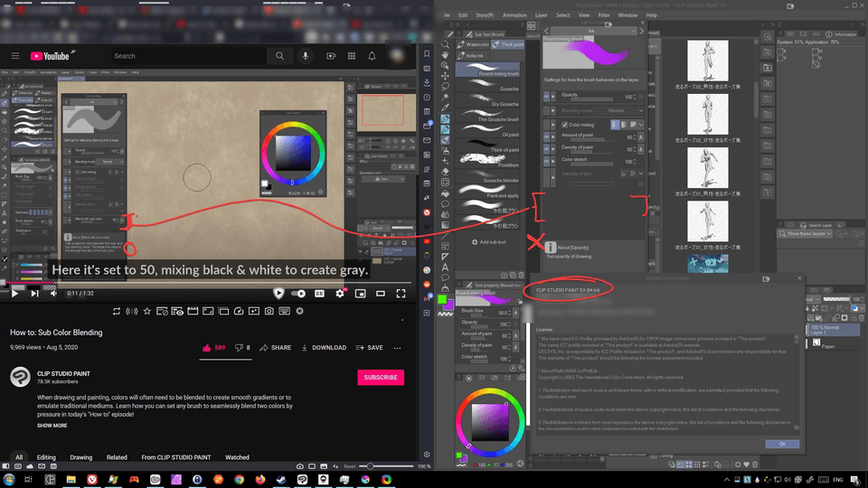868x488 pixels.
Task: Open Color mixing mode dropdown arrow
Action: [641, 125]
